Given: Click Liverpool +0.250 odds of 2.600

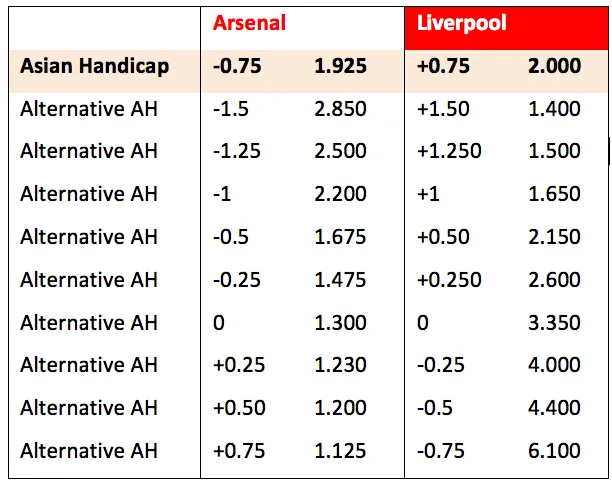Looking at the screenshot, I should 555,280.
